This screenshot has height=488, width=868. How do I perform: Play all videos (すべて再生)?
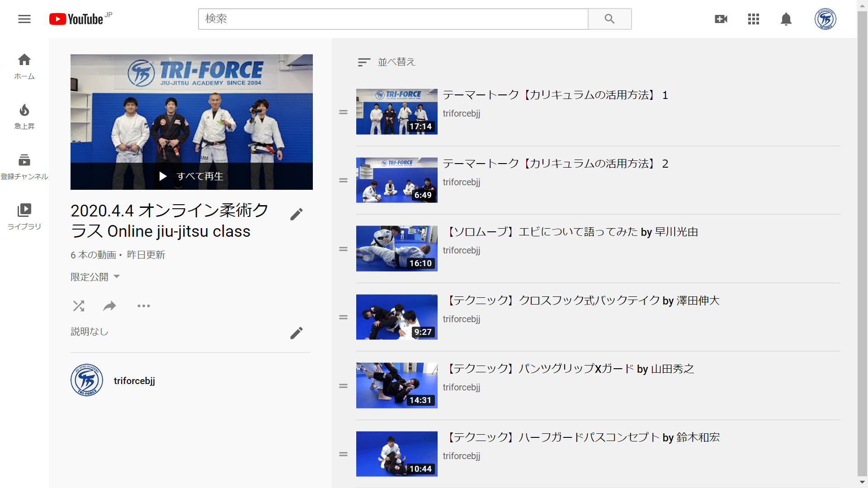pyautogui.click(x=192, y=176)
